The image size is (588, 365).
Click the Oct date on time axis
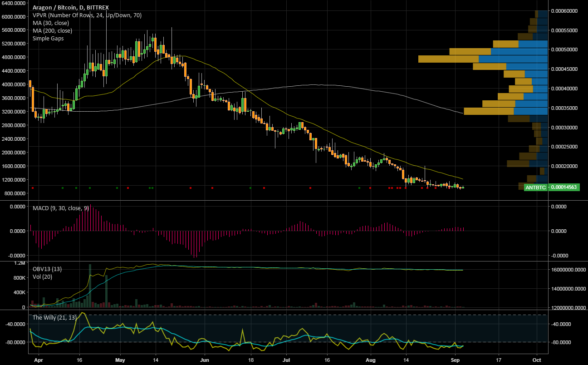[x=537, y=360]
